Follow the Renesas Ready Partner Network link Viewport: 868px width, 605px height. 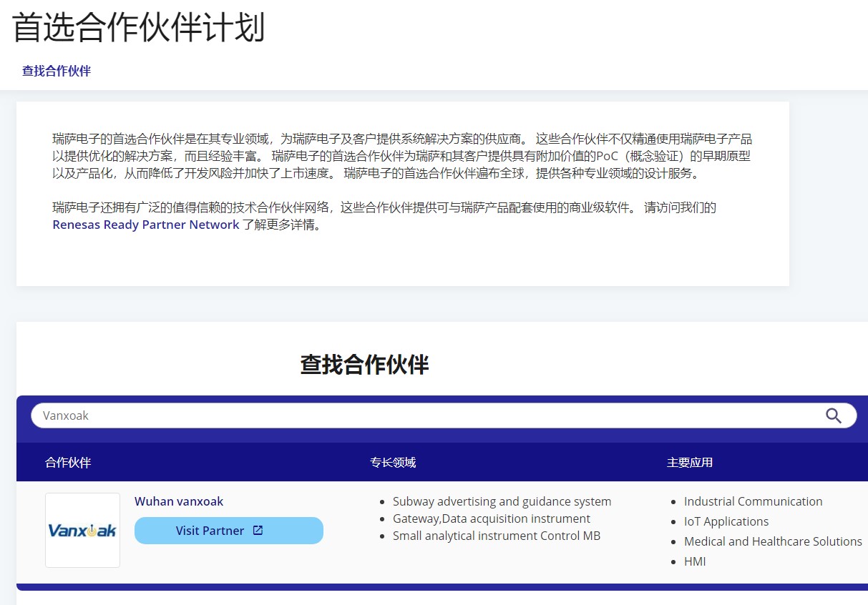tap(146, 225)
